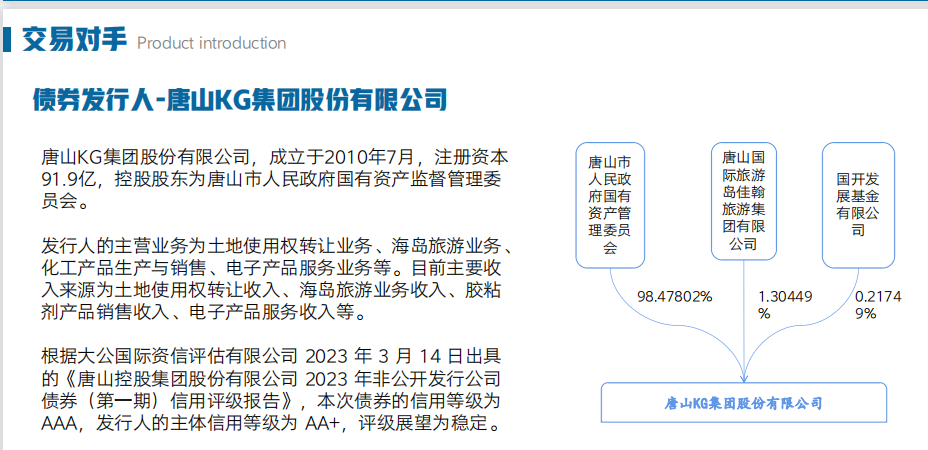Click the subtitle 'Product introduction'

pyautogui.click(x=211, y=43)
